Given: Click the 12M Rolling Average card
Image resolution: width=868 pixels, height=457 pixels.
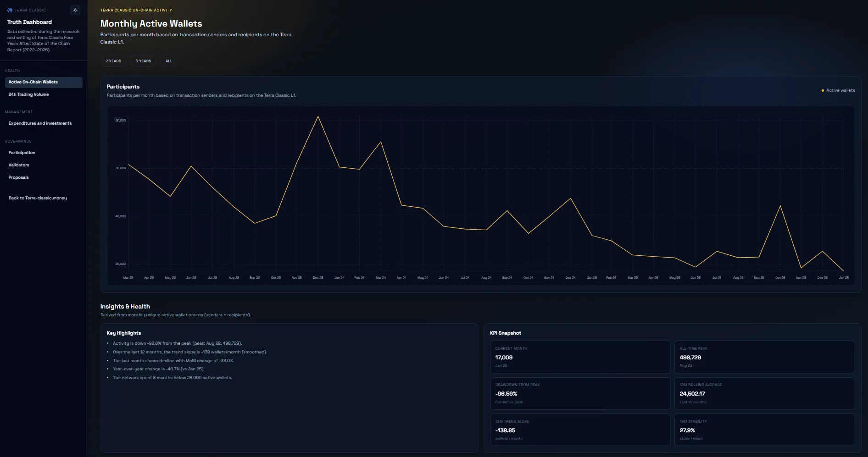Looking at the screenshot, I should (x=764, y=393).
